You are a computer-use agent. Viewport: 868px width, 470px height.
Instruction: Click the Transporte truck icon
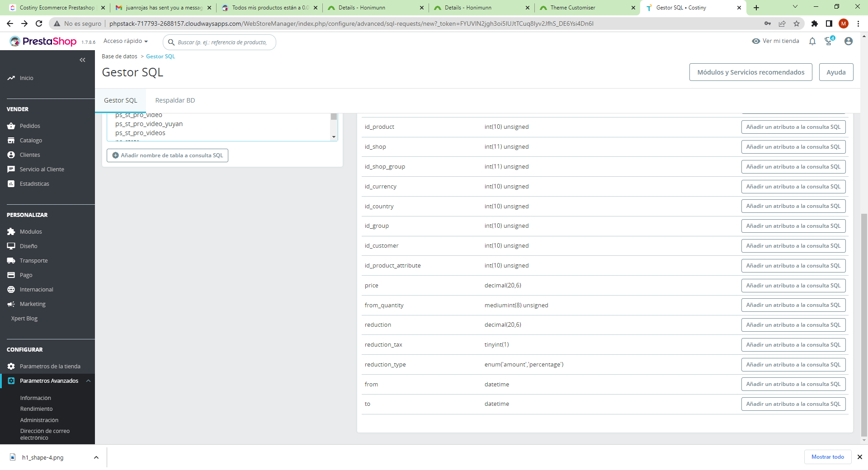click(x=11, y=261)
